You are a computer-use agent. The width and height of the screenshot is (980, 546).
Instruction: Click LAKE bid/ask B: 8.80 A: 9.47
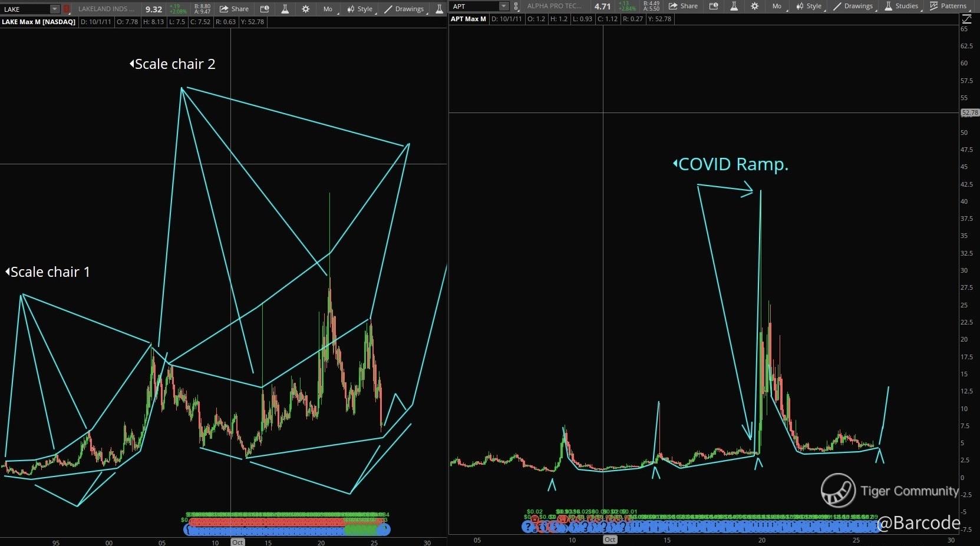pos(202,9)
